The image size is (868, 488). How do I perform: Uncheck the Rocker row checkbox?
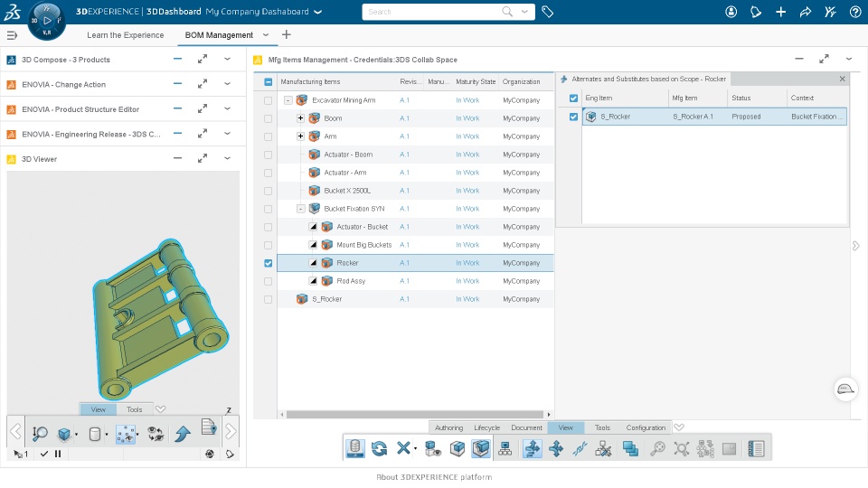268,263
